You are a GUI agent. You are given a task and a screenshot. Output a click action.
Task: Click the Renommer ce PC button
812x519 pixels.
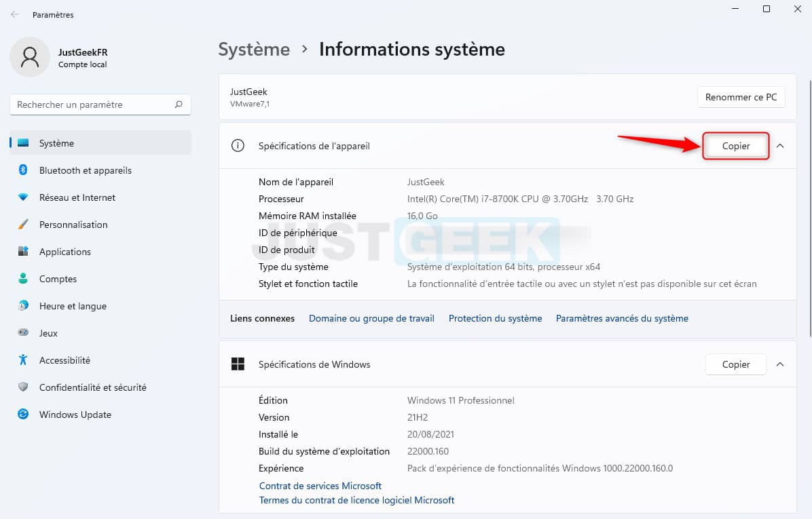point(741,97)
